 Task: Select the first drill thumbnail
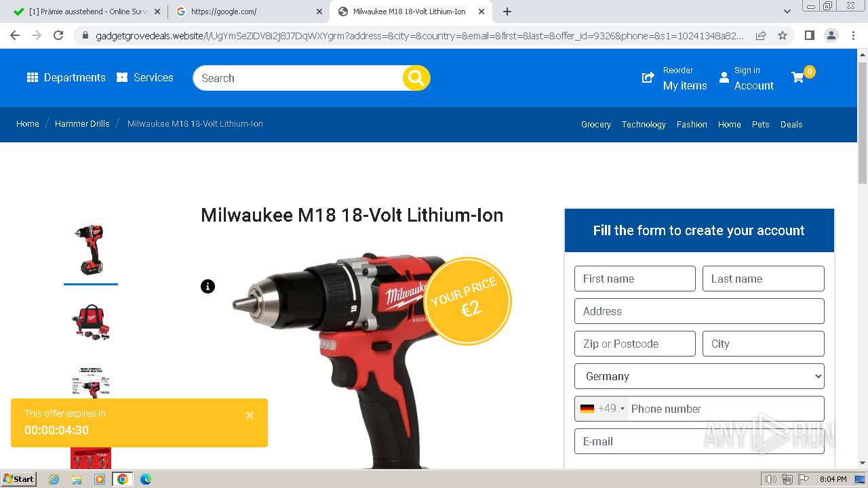(91, 249)
